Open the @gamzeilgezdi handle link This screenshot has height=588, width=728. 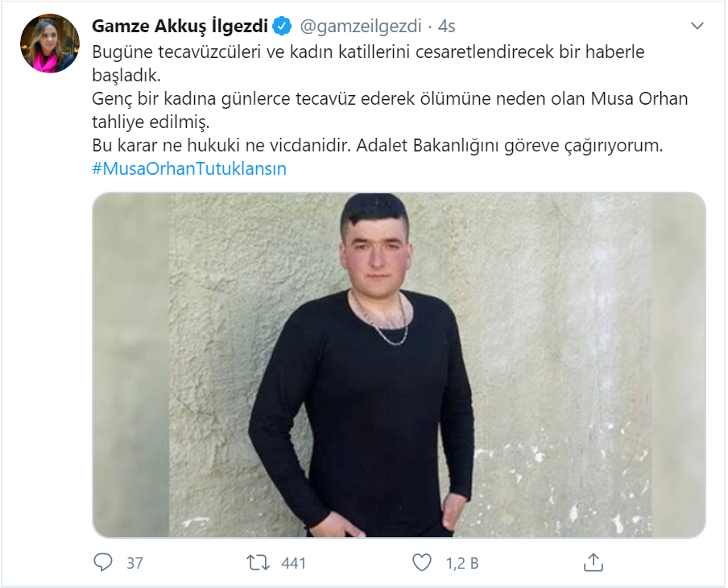361,27
